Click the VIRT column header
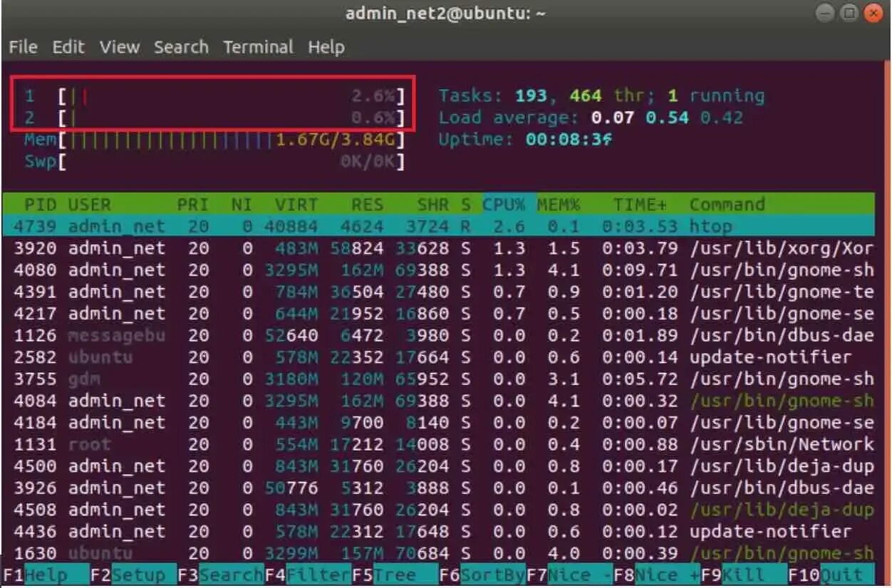This screenshot has height=588, width=892. 296,205
